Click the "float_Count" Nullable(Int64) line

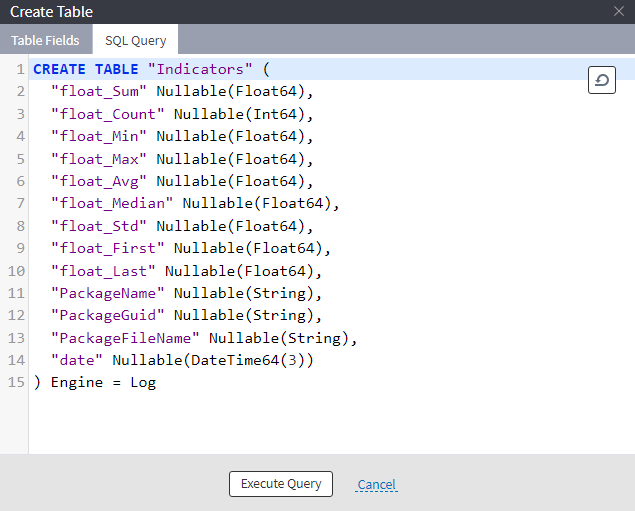[182, 114]
